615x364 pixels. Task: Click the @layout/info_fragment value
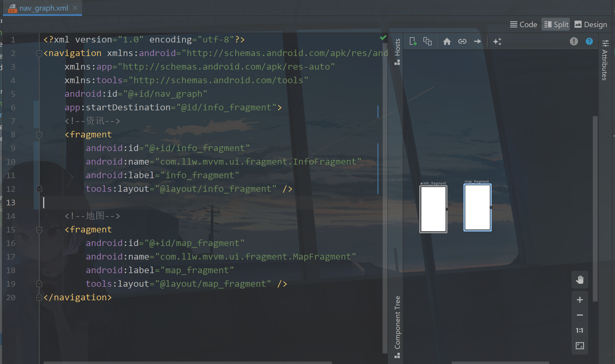(x=216, y=189)
